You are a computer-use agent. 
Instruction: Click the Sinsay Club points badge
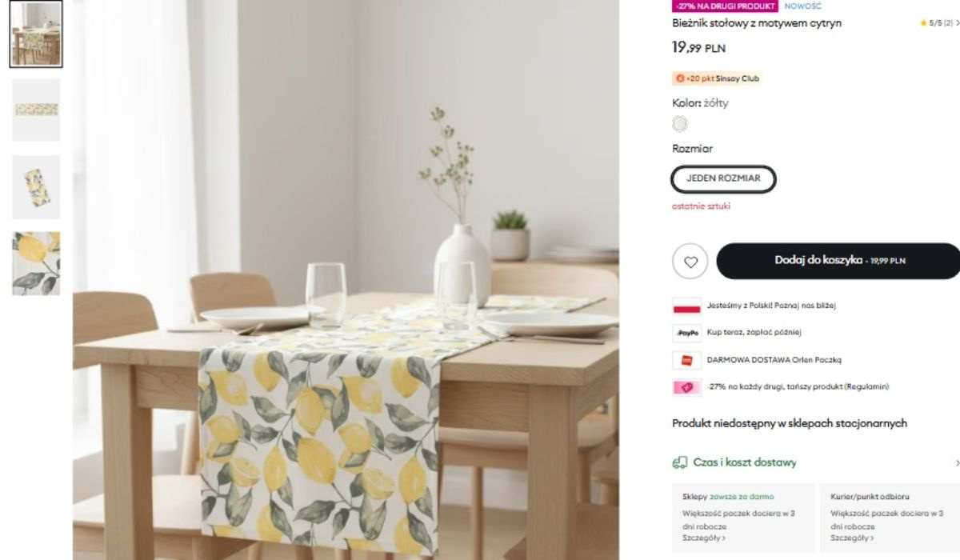(717, 78)
